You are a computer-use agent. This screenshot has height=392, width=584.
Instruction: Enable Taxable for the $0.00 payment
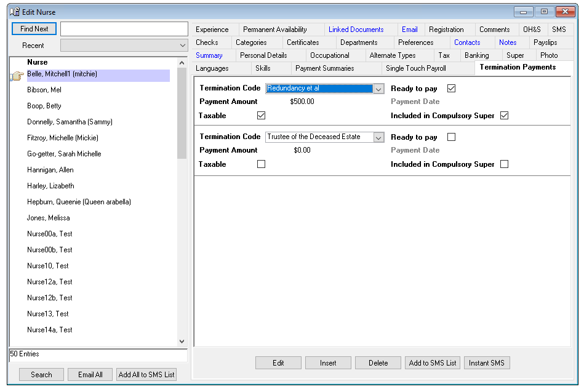click(x=261, y=164)
